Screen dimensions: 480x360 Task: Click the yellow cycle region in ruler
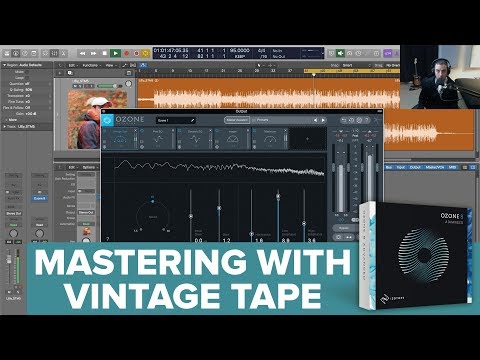click(x=352, y=71)
